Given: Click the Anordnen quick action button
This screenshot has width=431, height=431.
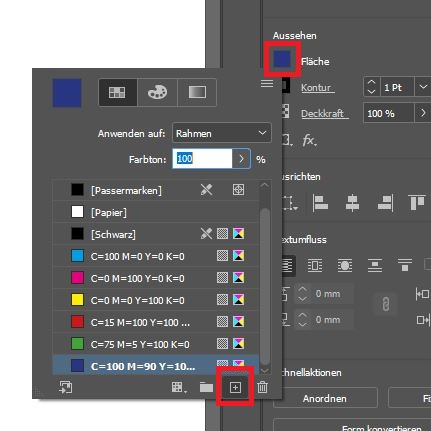Looking at the screenshot, I should point(325,398).
